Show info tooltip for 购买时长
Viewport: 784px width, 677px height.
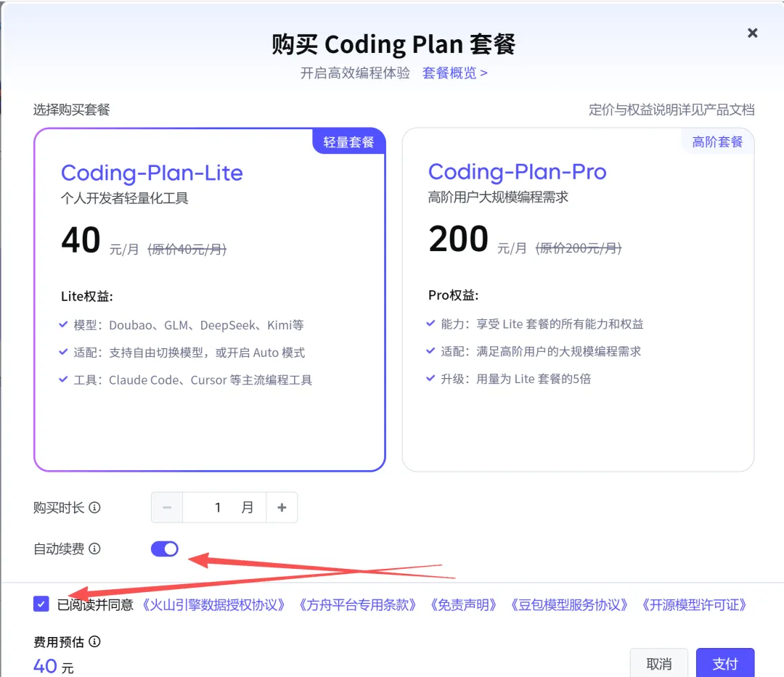(94, 508)
